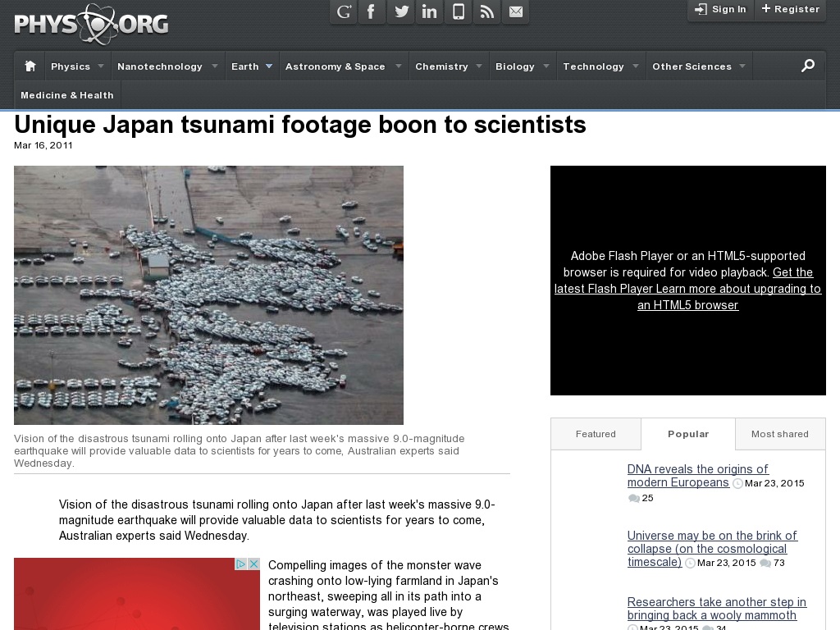The width and height of the screenshot is (840, 630).
Task: Click comment bubble icon beside 73
Action: [765, 563]
